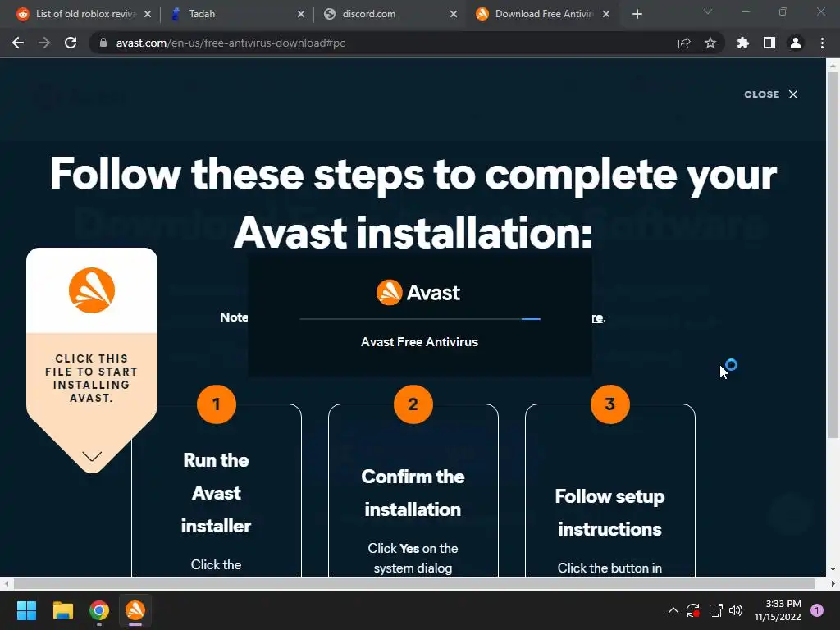This screenshot has width=840, height=630.
Task: Open Chrome extensions puzzle icon
Action: (x=743, y=43)
